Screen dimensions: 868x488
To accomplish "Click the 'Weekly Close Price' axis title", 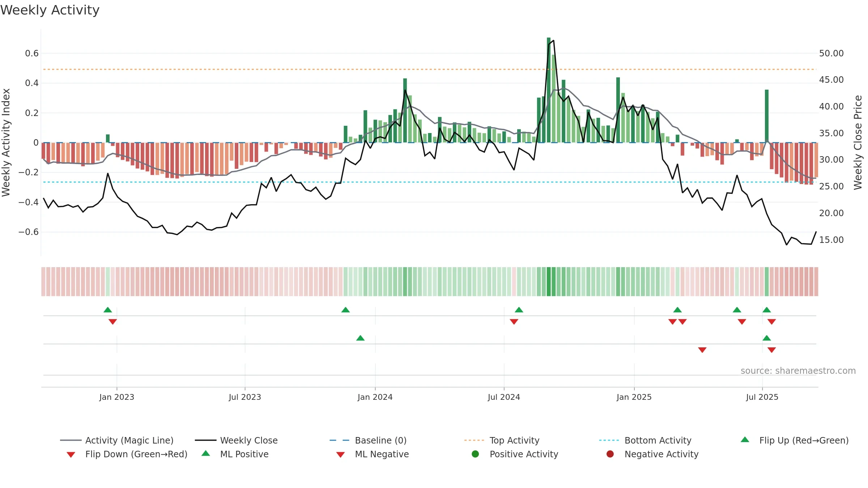I will click(x=858, y=142).
